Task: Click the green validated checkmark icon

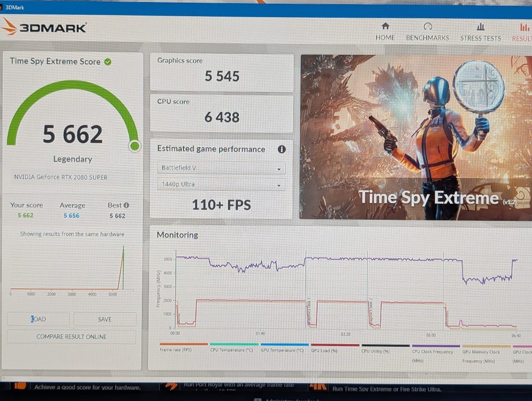Action: pyautogui.click(x=108, y=62)
